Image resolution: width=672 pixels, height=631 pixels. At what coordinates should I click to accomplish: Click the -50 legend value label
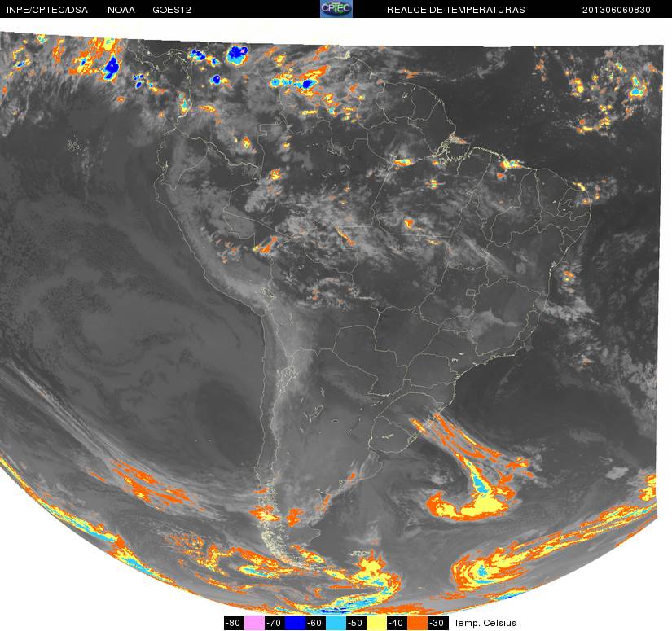point(356,622)
